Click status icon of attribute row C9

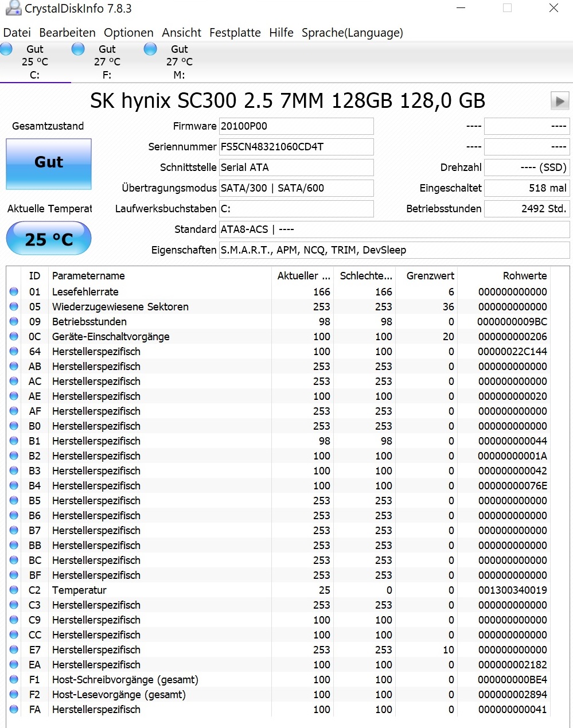tap(14, 620)
